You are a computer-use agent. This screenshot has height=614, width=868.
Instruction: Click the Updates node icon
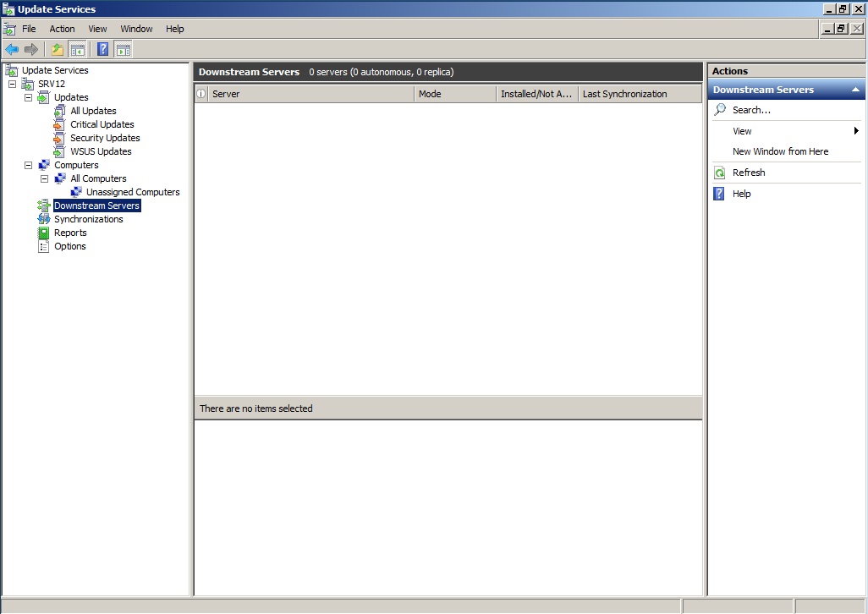44,97
